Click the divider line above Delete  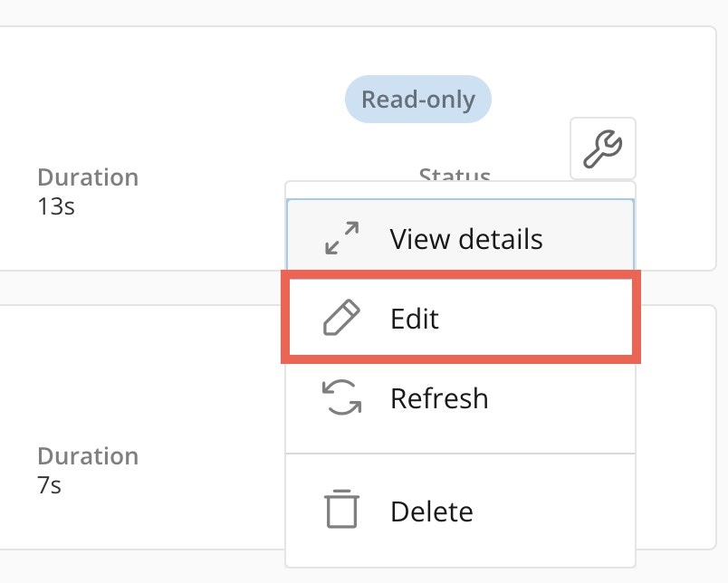click(x=460, y=454)
